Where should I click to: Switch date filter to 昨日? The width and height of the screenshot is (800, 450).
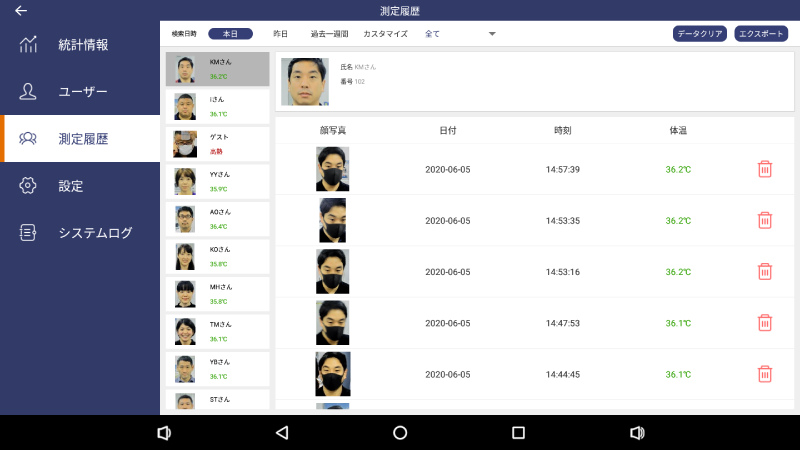pyautogui.click(x=281, y=34)
